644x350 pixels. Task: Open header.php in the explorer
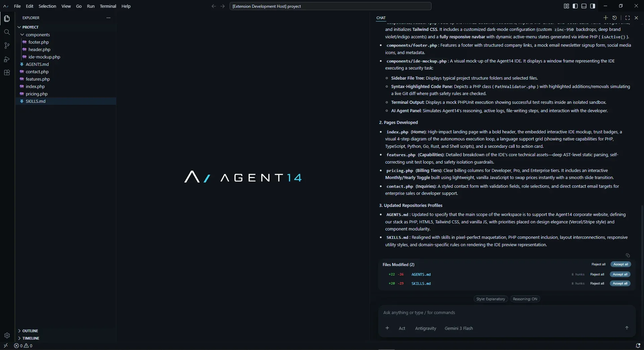[66, 49]
